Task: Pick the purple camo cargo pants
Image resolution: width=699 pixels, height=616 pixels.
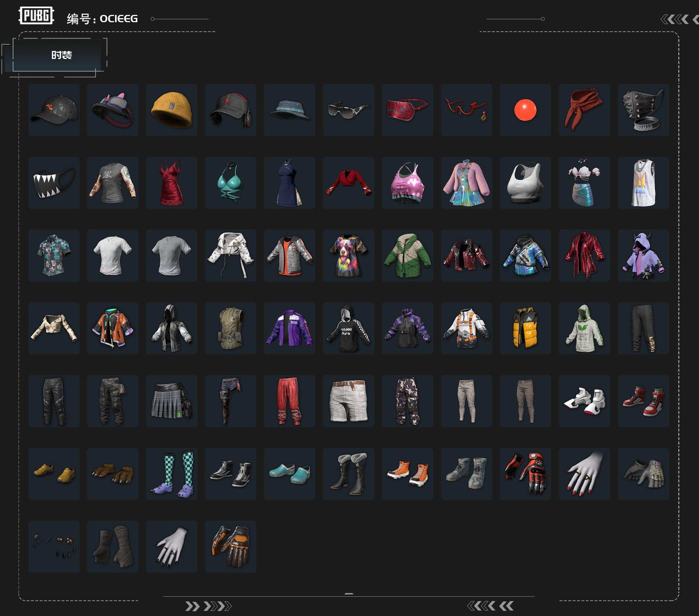Action: pos(407,401)
